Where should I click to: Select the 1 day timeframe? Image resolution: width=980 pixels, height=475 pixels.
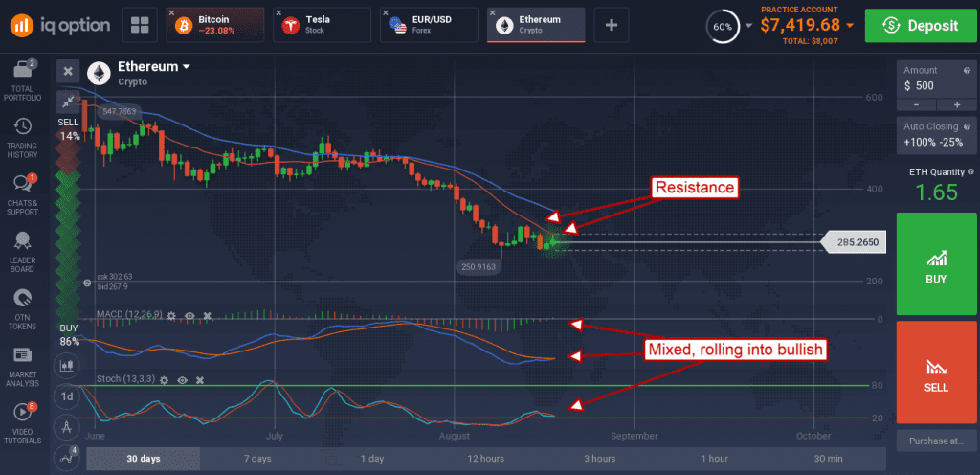tap(372, 459)
